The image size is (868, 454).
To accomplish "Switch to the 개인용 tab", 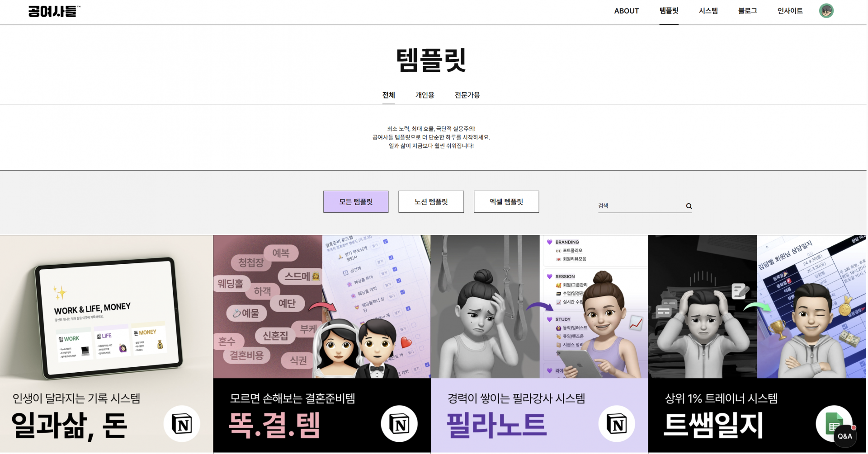I will point(425,95).
